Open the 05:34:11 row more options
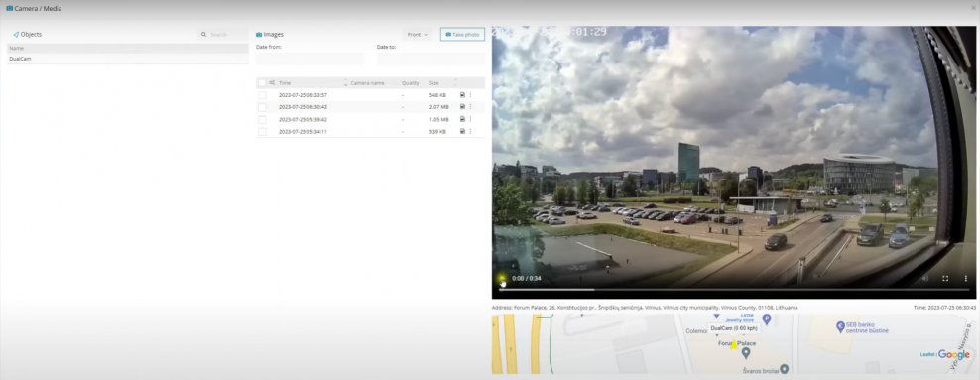Image resolution: width=980 pixels, height=380 pixels. point(470,131)
